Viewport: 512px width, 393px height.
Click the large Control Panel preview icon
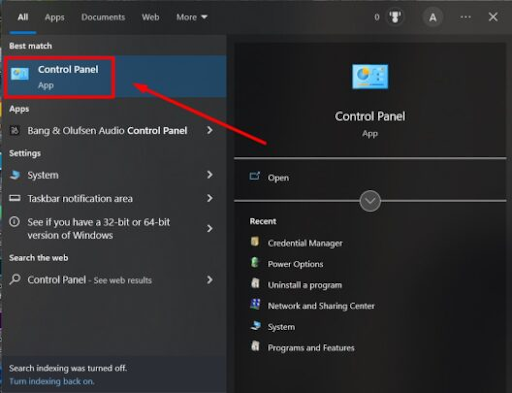pyautogui.click(x=370, y=77)
